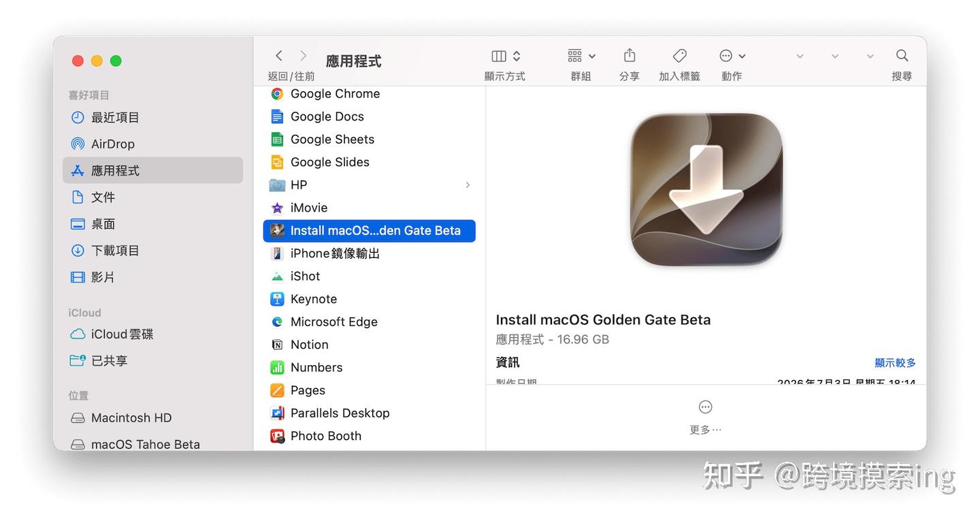
Task: Minimize the Finder window
Action: [x=97, y=61]
